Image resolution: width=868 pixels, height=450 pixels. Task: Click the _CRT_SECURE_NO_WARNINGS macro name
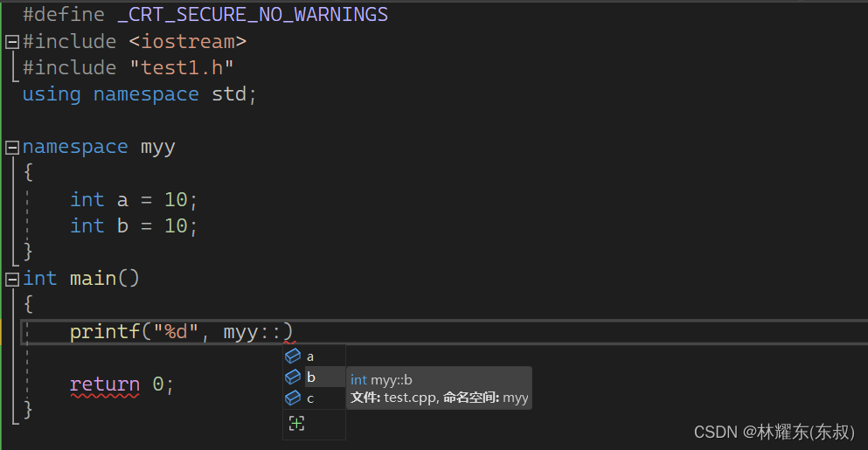[253, 15]
